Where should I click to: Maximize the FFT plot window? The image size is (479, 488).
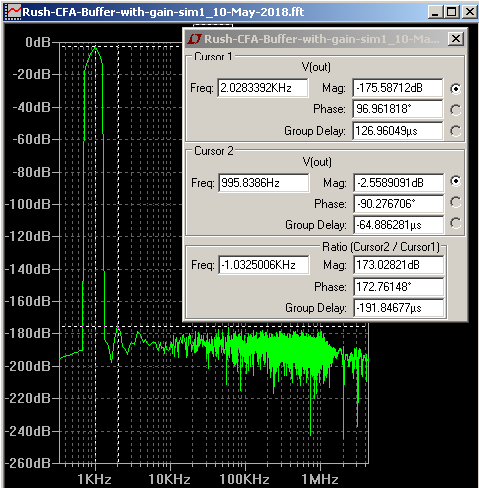tap(452, 12)
